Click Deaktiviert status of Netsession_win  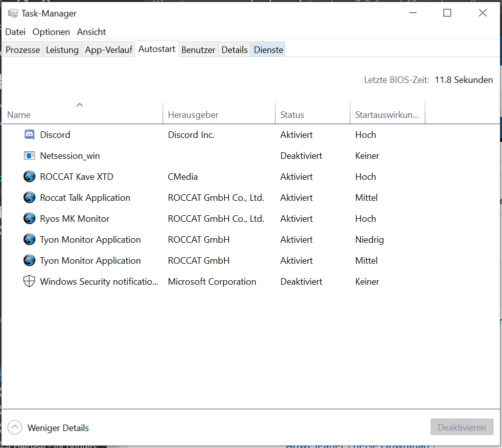click(x=301, y=156)
